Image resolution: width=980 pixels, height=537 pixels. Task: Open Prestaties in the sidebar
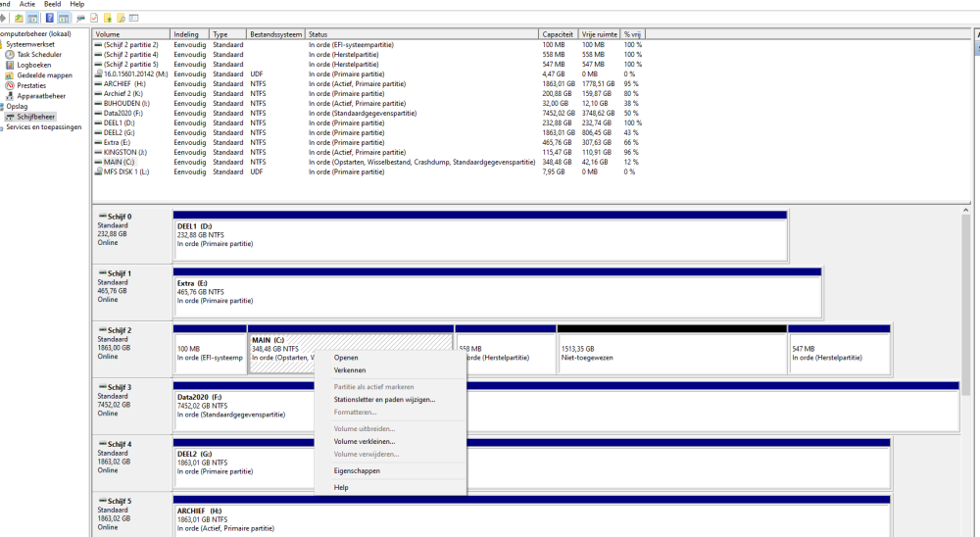click(31, 85)
